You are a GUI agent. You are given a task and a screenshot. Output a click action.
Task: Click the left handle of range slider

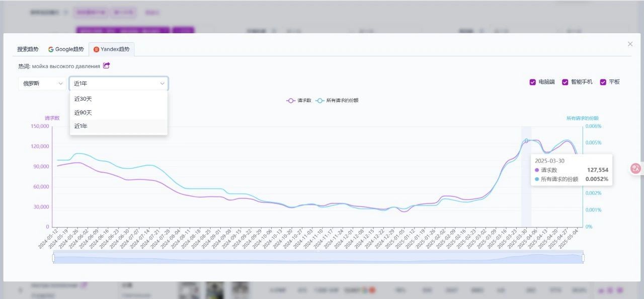click(53, 258)
